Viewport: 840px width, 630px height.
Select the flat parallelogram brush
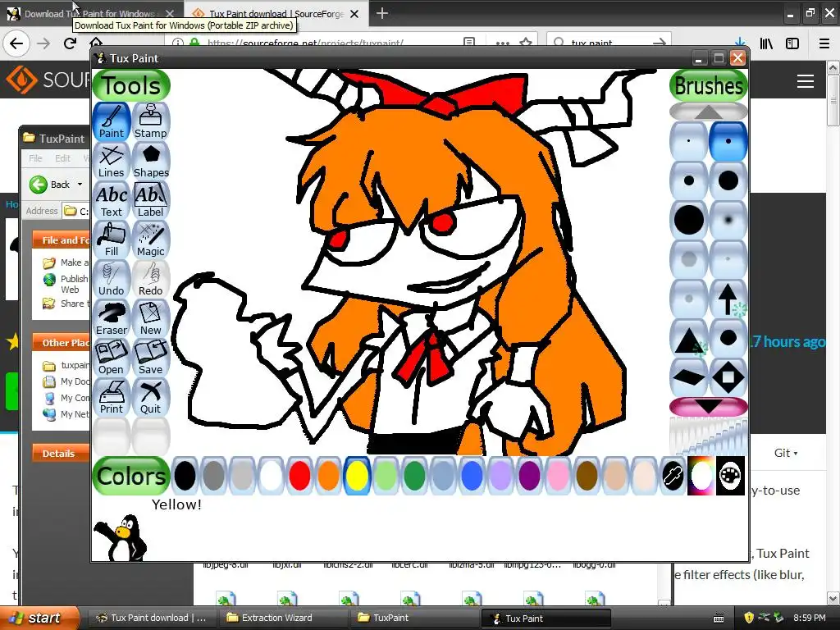(689, 377)
